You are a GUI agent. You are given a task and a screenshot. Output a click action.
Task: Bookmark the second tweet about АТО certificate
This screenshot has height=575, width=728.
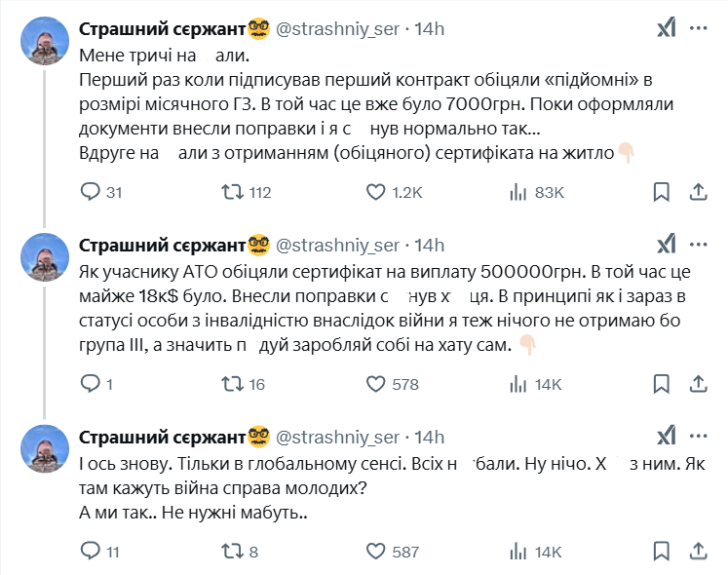[661, 384]
